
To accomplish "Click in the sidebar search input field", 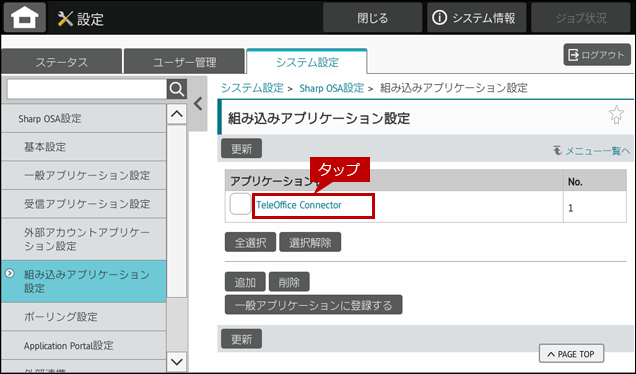I will tap(87, 89).
